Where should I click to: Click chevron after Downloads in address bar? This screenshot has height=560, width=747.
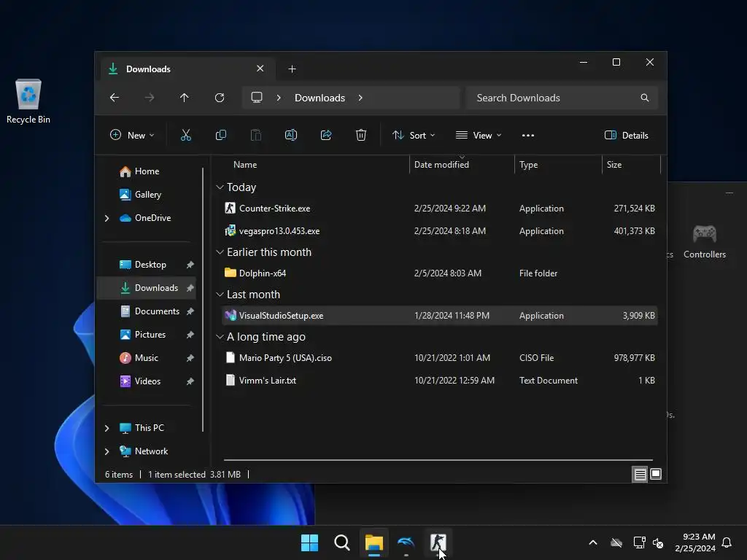coord(360,98)
